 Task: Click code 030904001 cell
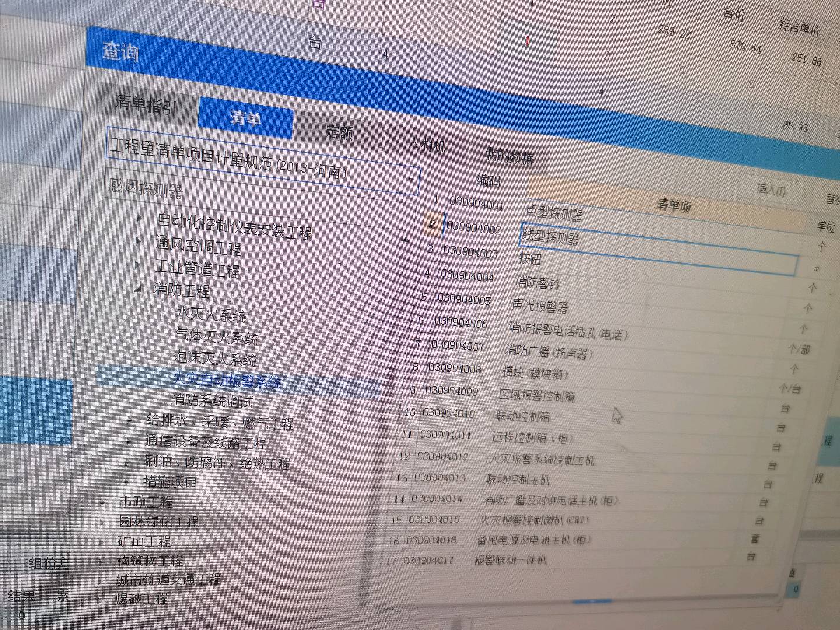coord(476,204)
